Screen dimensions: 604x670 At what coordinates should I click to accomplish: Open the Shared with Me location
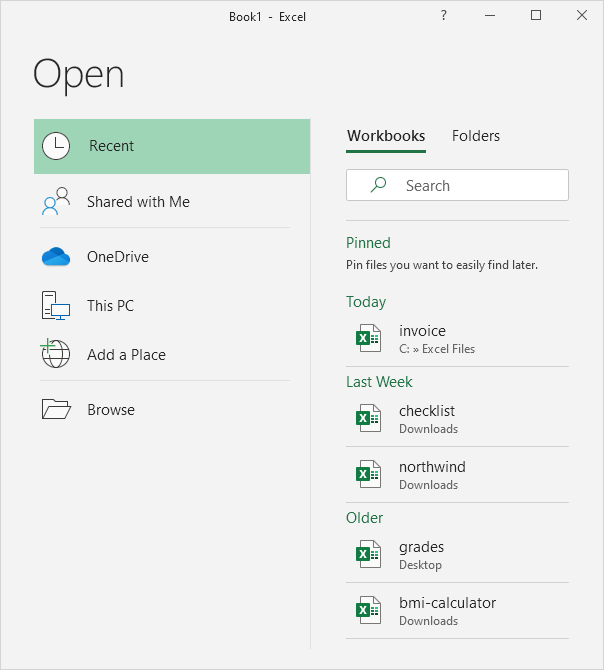[x=138, y=202]
